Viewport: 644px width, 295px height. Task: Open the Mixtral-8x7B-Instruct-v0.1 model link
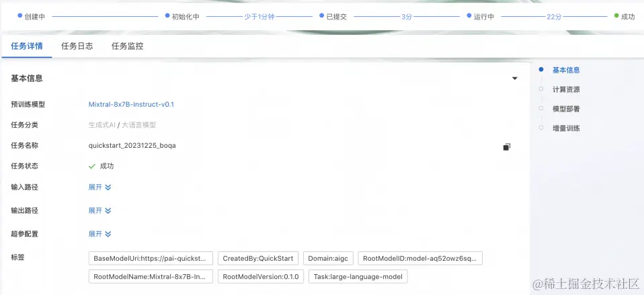[x=132, y=104]
